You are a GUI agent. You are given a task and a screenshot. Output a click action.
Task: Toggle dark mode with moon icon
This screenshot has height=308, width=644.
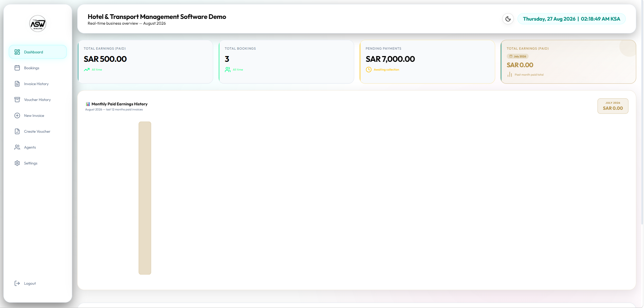tap(508, 19)
